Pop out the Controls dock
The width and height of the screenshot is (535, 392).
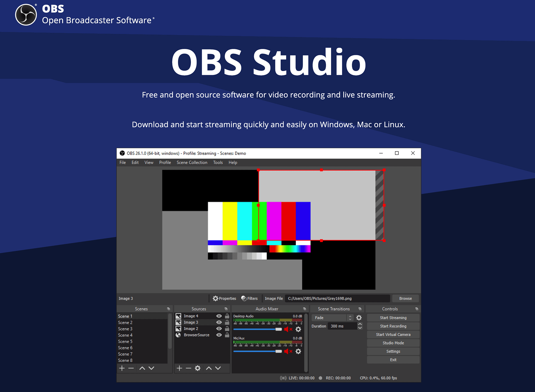coord(417,309)
